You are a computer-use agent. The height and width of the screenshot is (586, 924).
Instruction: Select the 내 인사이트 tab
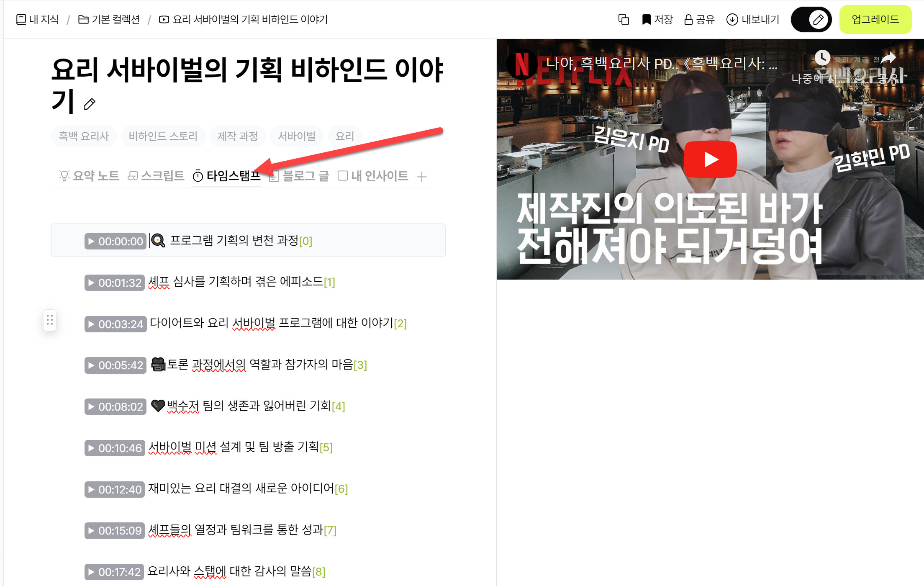[373, 176]
